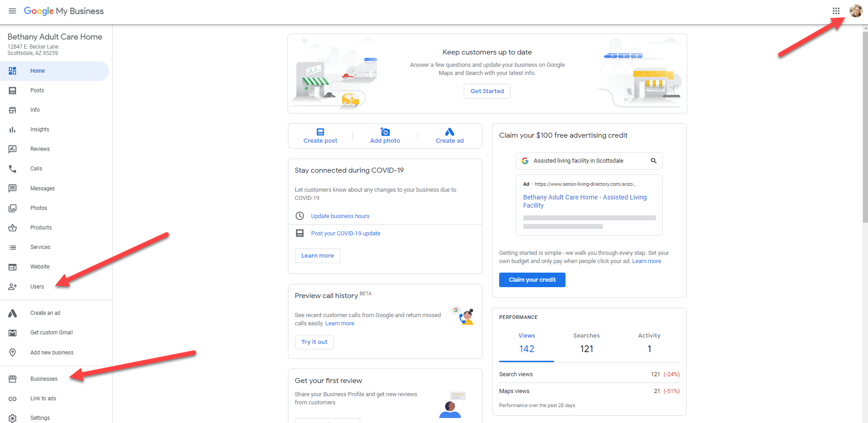This screenshot has width=868, height=423.
Task: Open the hamburger main menu icon
Action: click(x=12, y=11)
